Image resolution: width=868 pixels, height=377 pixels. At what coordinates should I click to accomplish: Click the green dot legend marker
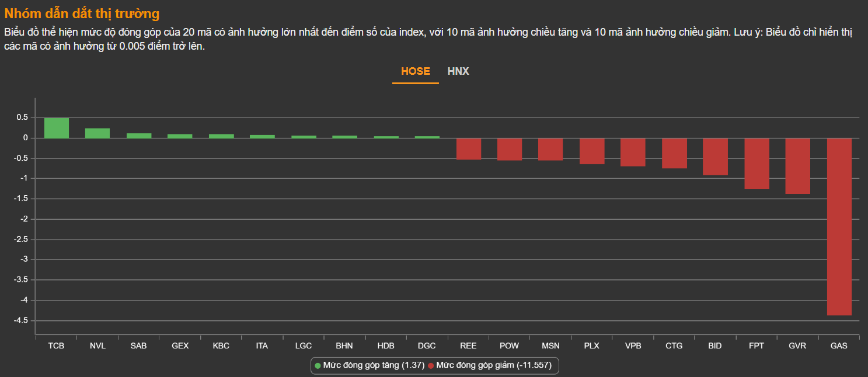[318, 366]
